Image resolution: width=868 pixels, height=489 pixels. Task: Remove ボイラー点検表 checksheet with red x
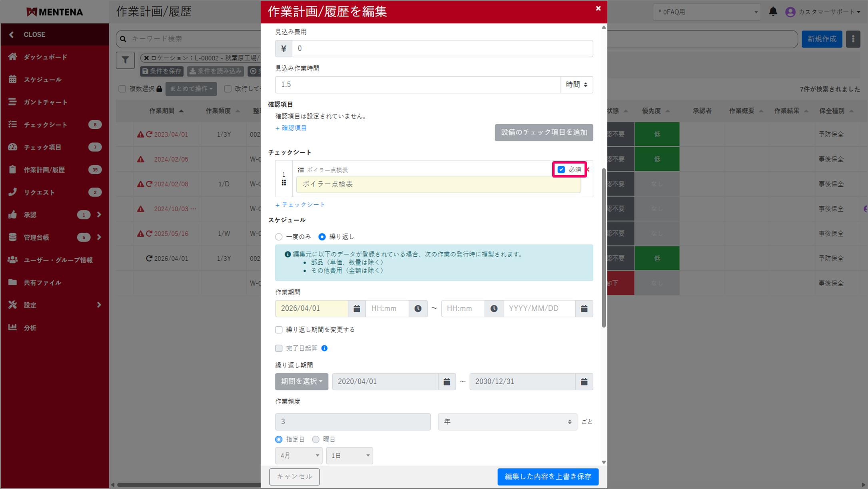[x=588, y=170]
